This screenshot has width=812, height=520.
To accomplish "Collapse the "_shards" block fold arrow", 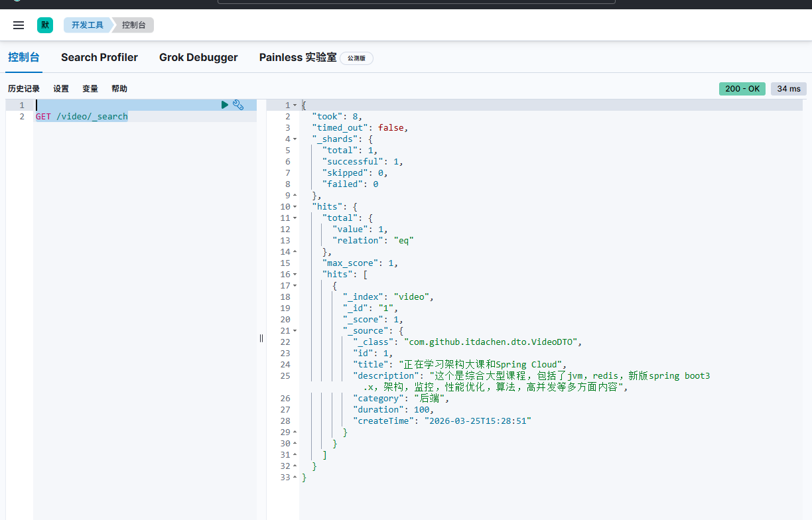I will pos(295,139).
